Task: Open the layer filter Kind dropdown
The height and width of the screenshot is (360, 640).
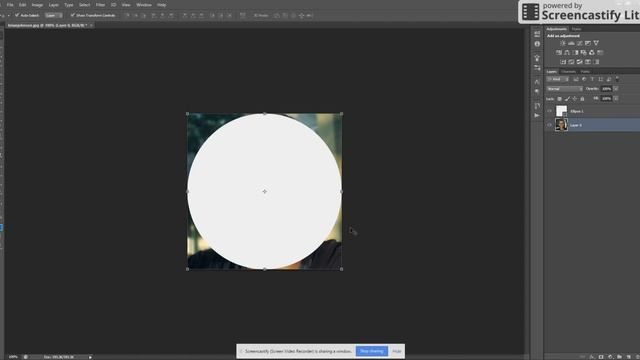Action: (x=558, y=79)
